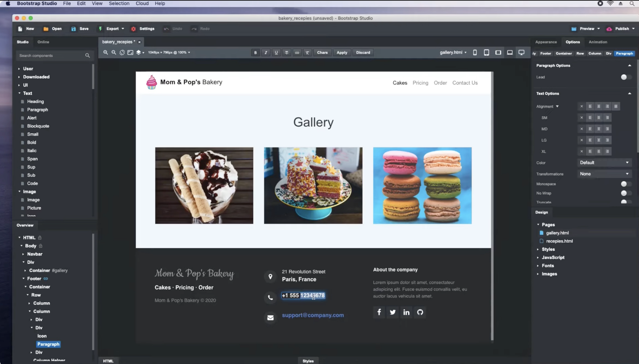Image resolution: width=639 pixels, height=364 pixels.
Task: Enable the No Wrap switch
Action: (x=626, y=193)
